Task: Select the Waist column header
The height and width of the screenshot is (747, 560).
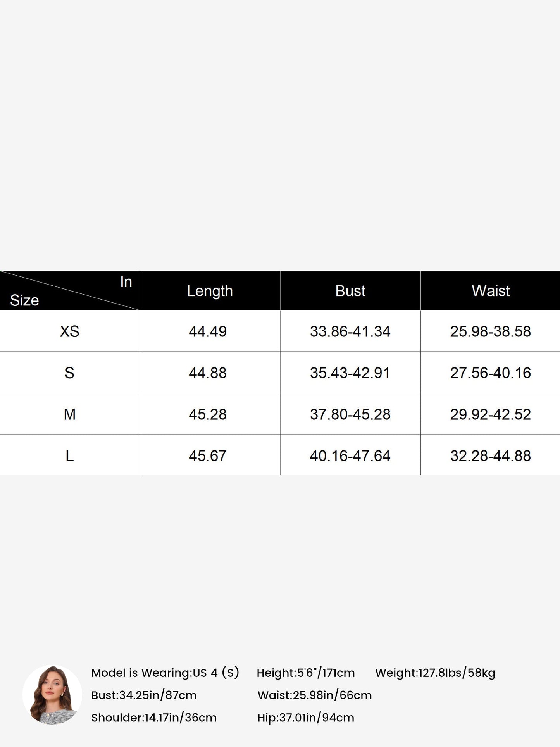Action: 491,291
